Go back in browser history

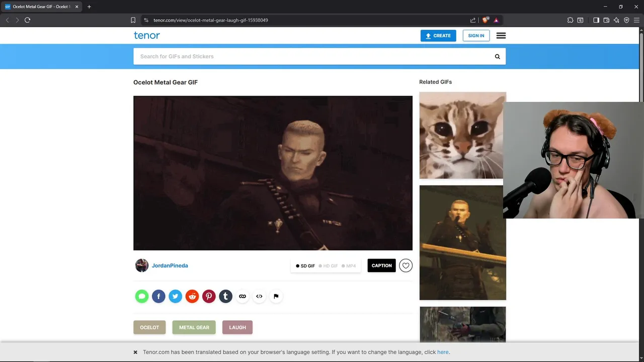tap(7, 20)
